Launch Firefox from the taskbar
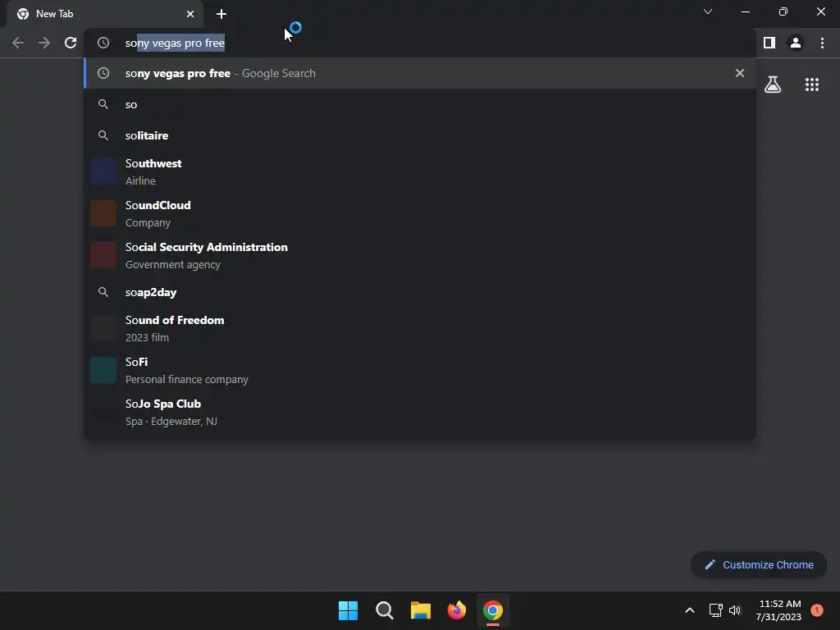The height and width of the screenshot is (630, 840). click(x=456, y=610)
